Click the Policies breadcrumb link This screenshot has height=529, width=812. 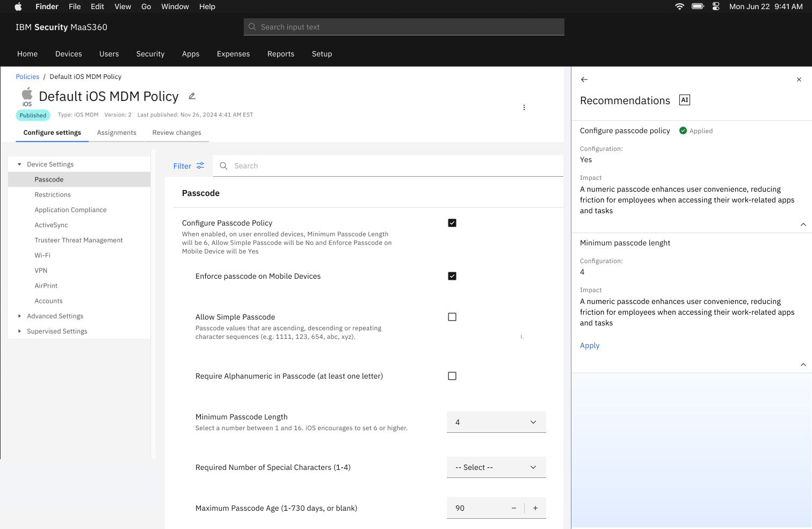click(x=27, y=77)
